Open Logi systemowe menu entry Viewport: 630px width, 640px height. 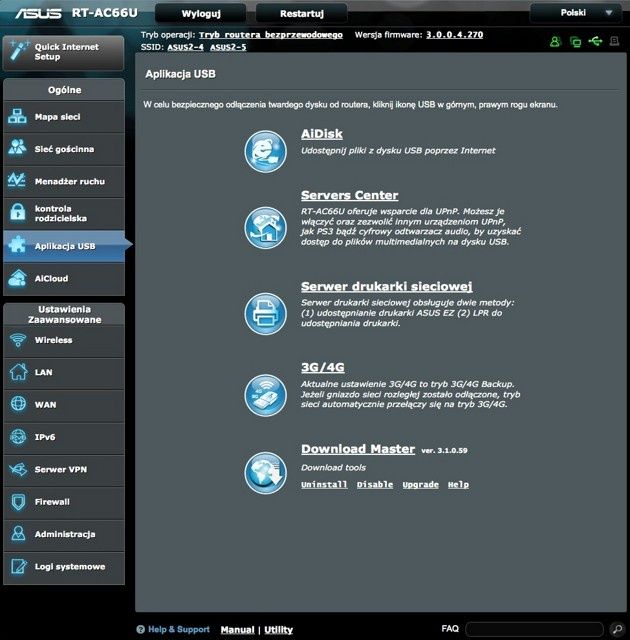(64, 567)
